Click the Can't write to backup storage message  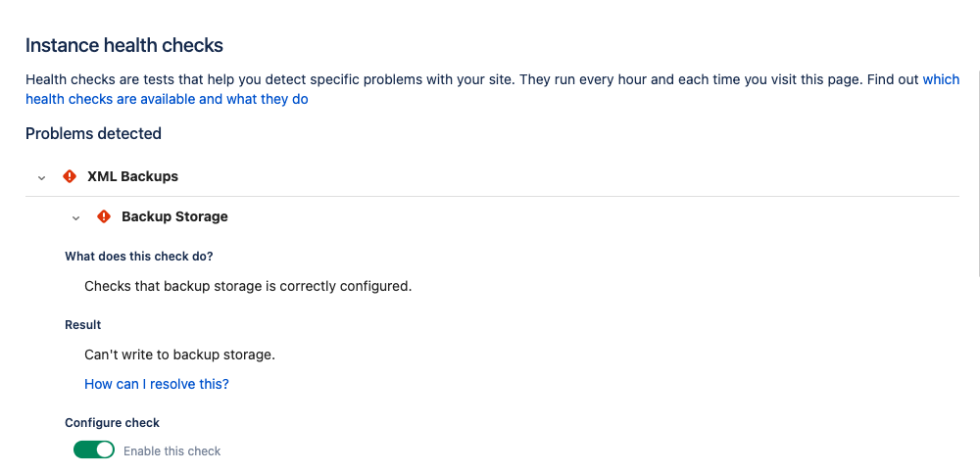point(179,355)
